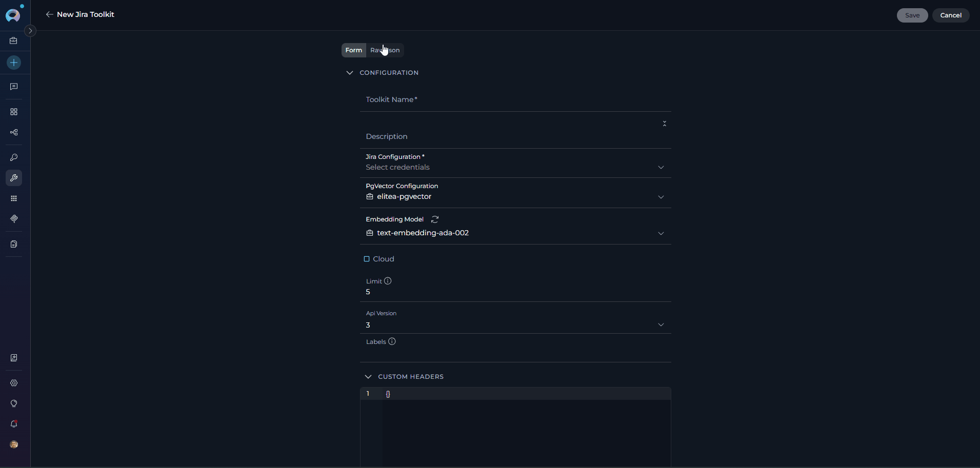Click the Cancel button
This screenshot has width=980, height=468.
coord(950,15)
